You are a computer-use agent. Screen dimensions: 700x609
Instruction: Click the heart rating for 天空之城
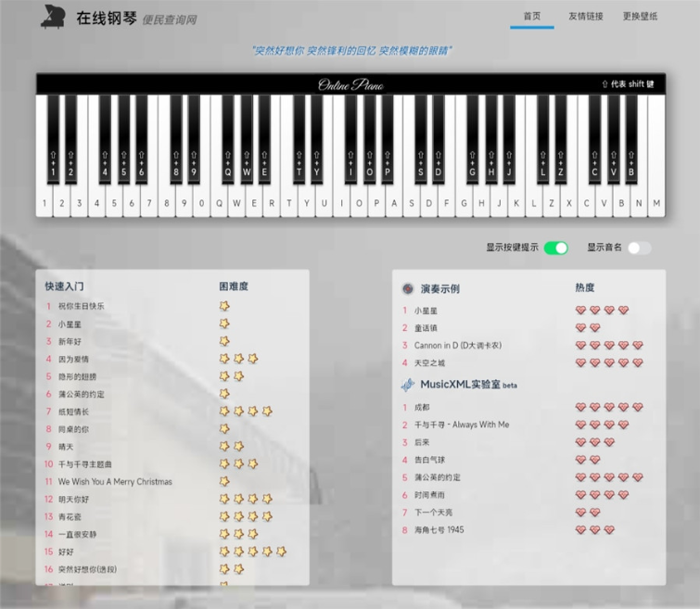[608, 363]
